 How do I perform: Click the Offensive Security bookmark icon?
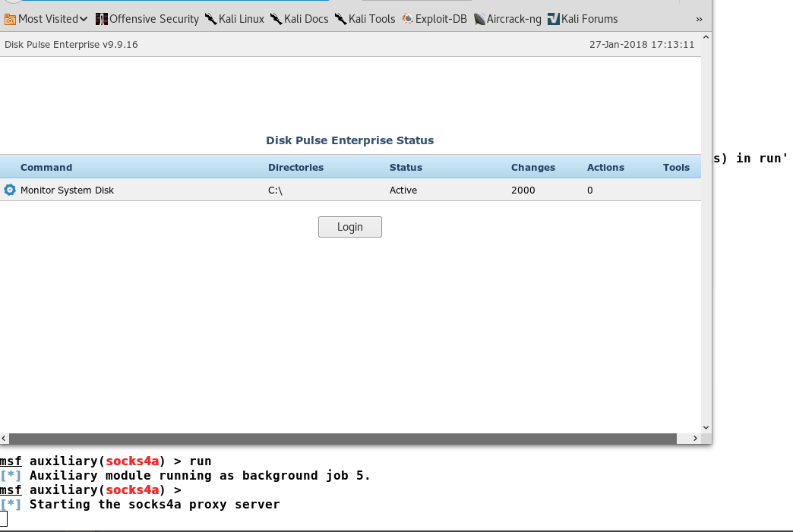[x=101, y=19]
